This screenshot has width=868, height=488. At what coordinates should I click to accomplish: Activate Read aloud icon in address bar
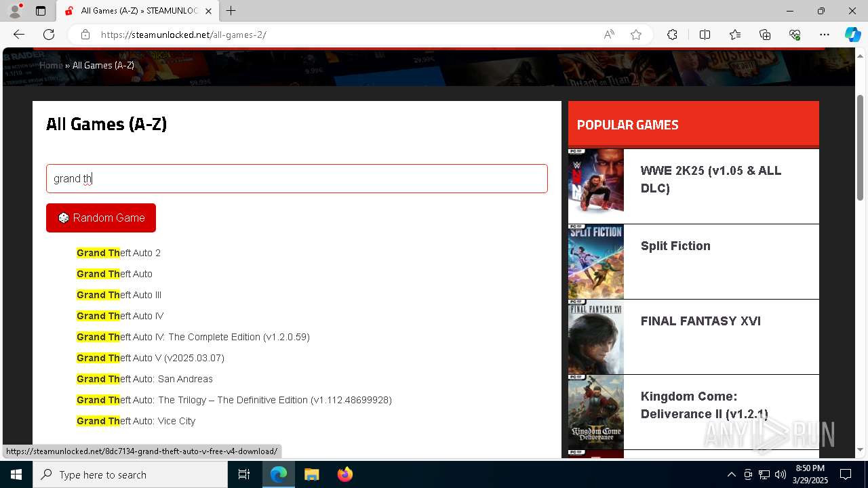(609, 35)
